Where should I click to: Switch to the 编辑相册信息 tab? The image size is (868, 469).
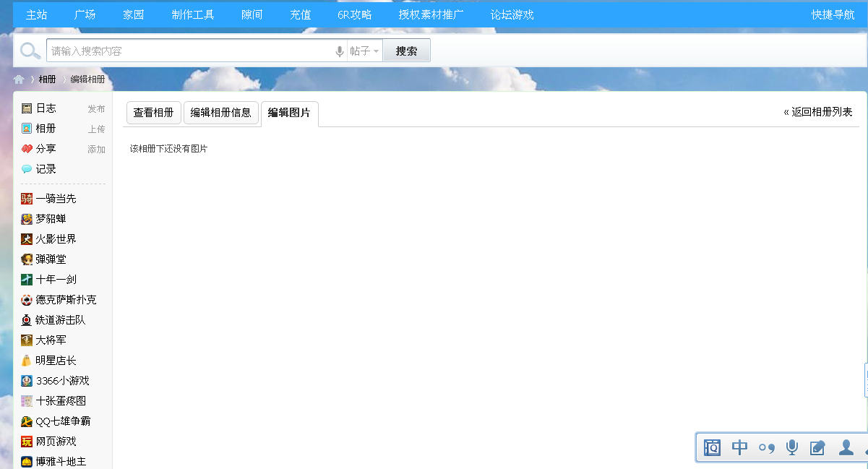[x=220, y=113]
